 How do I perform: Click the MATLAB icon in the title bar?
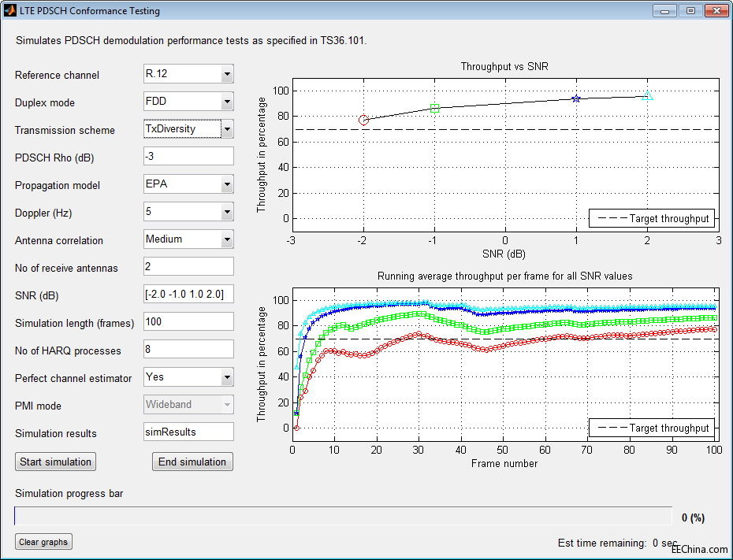(10, 10)
